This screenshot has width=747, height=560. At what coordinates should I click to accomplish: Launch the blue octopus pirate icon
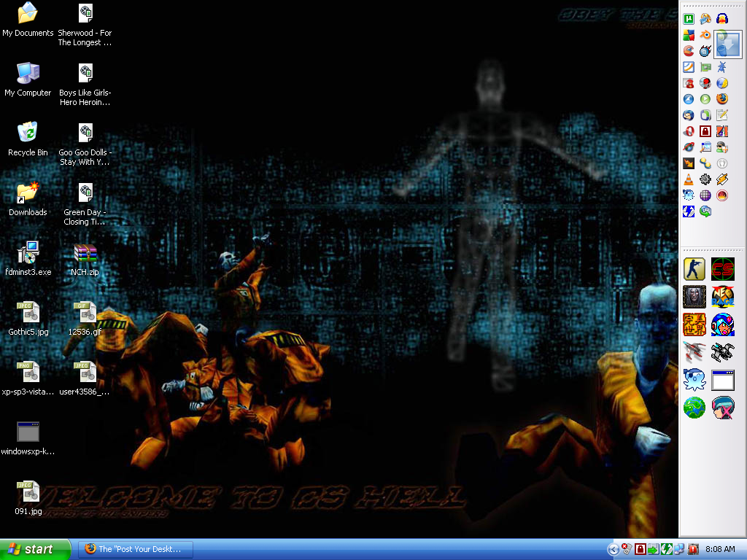pos(694,380)
